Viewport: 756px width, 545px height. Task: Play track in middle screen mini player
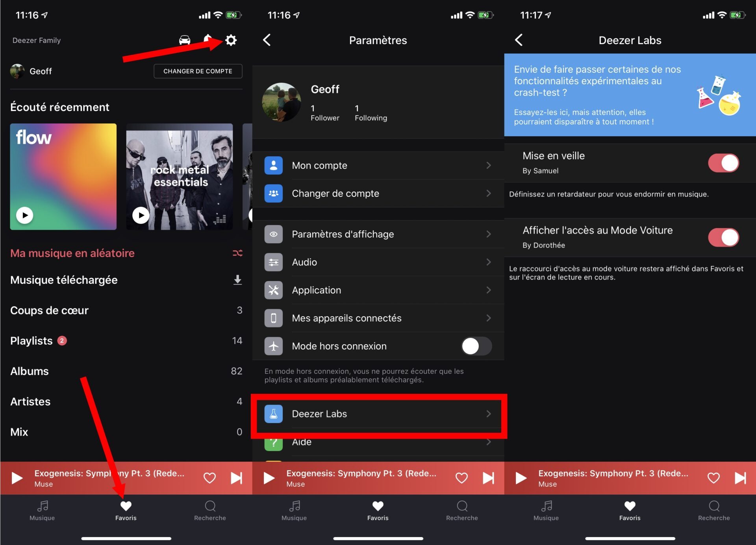269,478
